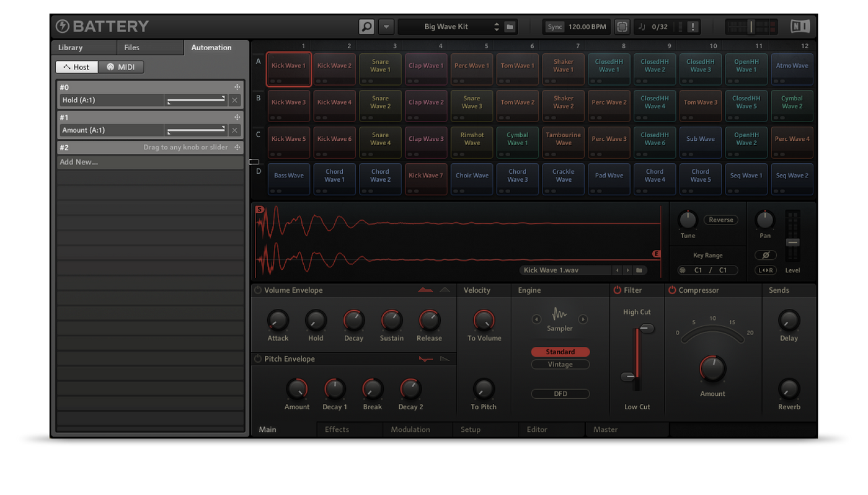Screen dimensions: 868x495
Task: Click the High Cut filter slider handle
Action: pyautogui.click(x=646, y=329)
